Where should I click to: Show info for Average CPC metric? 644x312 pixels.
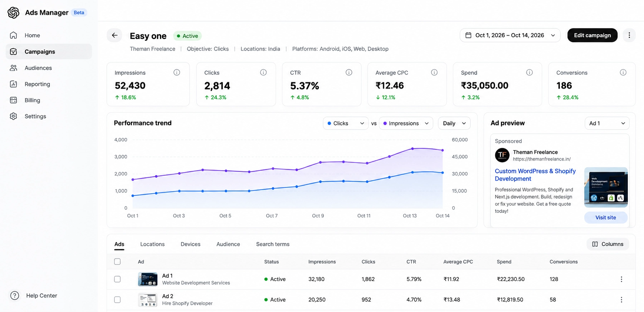(434, 73)
